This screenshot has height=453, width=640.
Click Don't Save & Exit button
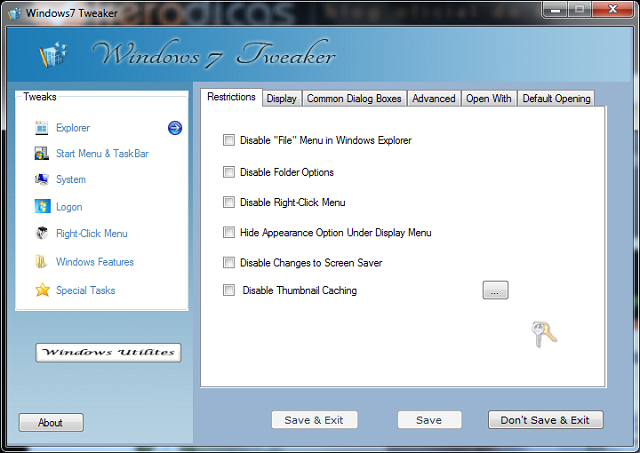tap(545, 420)
